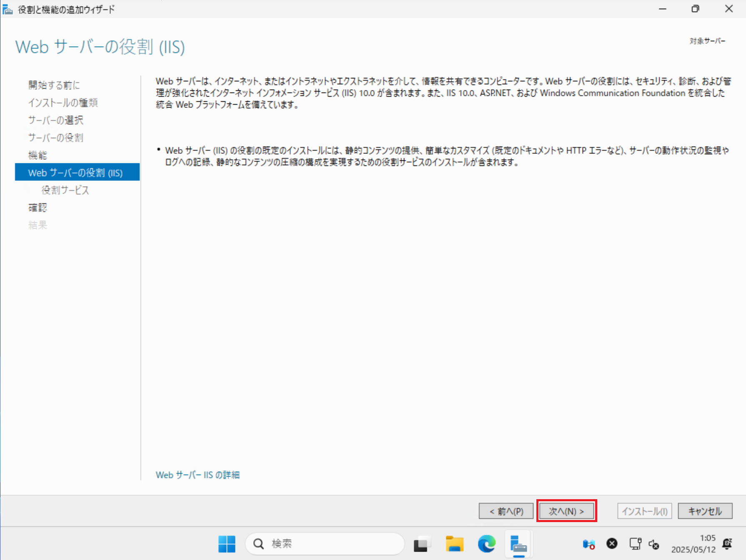Select the インストールの種類 step
The image size is (746, 560).
[x=63, y=102]
